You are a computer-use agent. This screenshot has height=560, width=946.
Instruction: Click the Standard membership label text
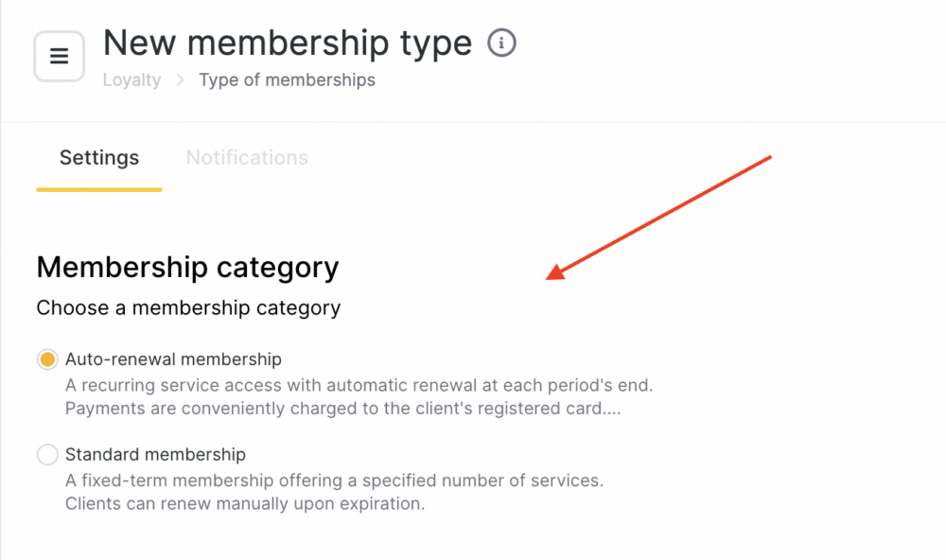point(155,454)
